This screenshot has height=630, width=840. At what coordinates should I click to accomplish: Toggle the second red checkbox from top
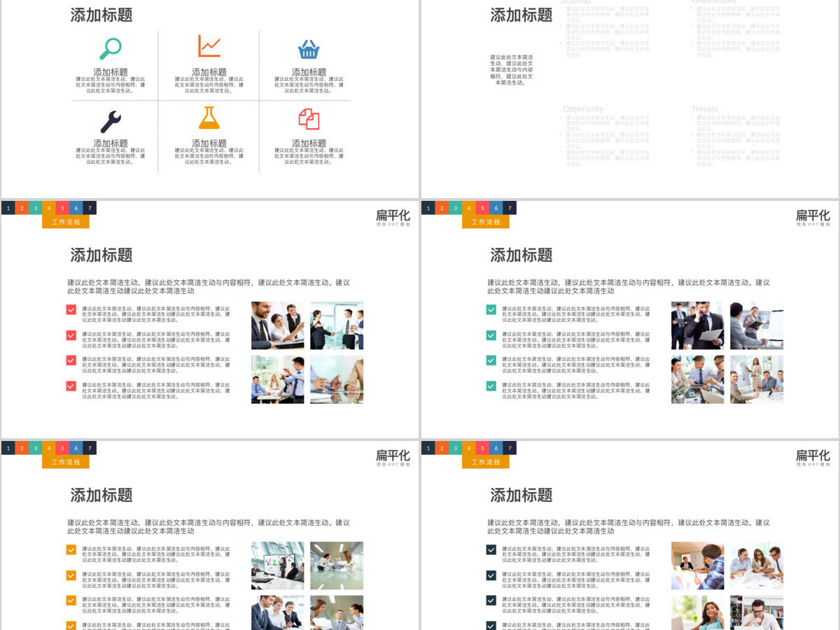pyautogui.click(x=71, y=335)
